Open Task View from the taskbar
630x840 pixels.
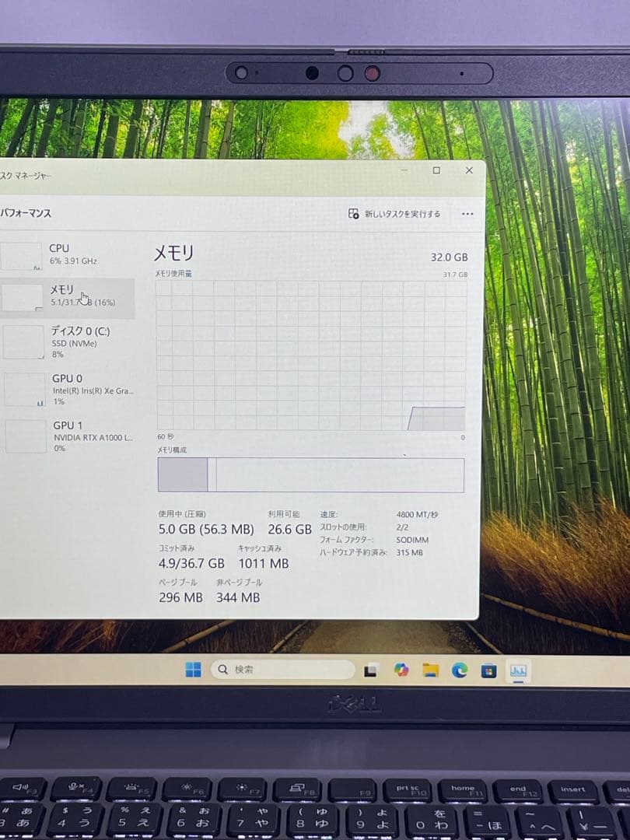click(372, 670)
